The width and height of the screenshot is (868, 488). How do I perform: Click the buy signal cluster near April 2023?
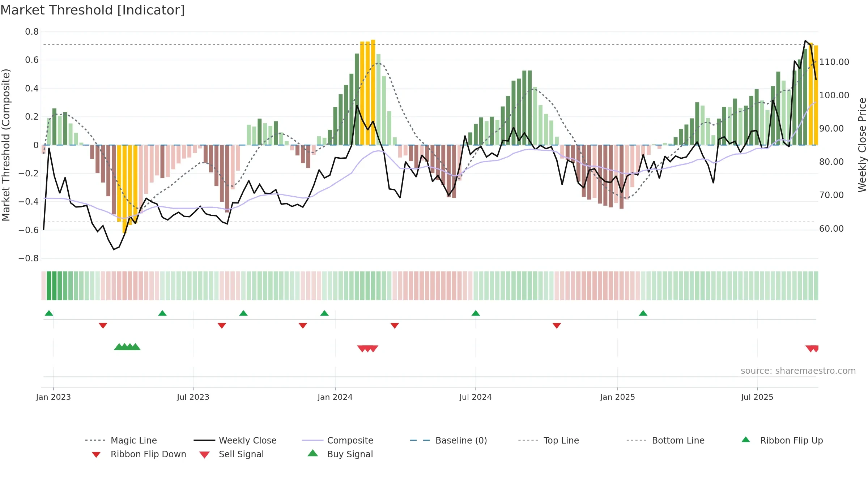click(127, 347)
